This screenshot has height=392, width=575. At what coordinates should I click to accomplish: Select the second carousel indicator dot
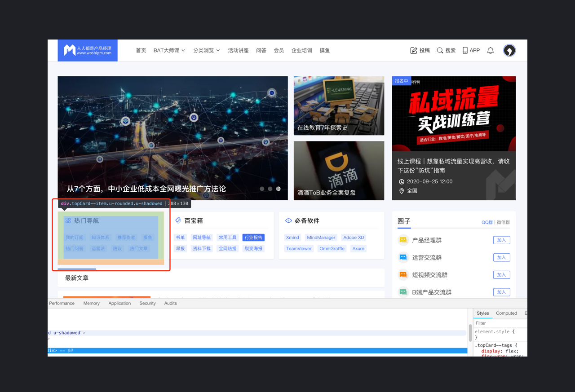[270, 189]
